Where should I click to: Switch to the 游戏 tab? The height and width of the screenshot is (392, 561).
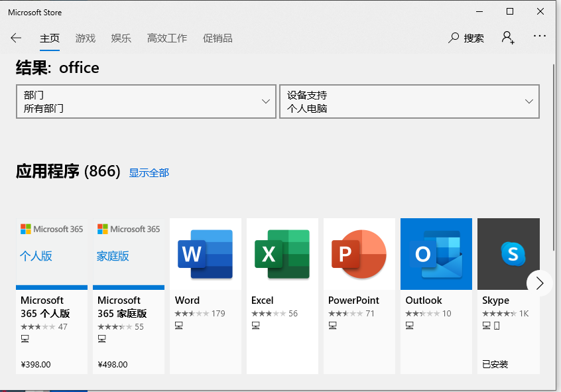tap(86, 38)
